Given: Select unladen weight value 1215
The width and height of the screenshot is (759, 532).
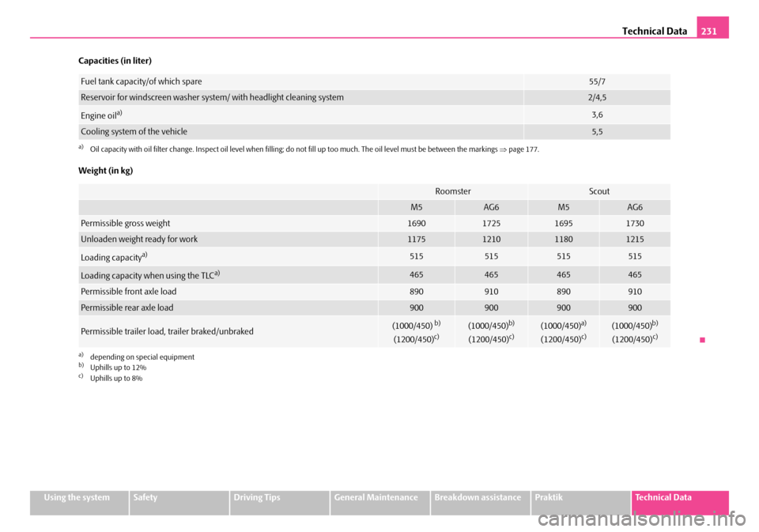Looking at the screenshot, I should point(635,240).
